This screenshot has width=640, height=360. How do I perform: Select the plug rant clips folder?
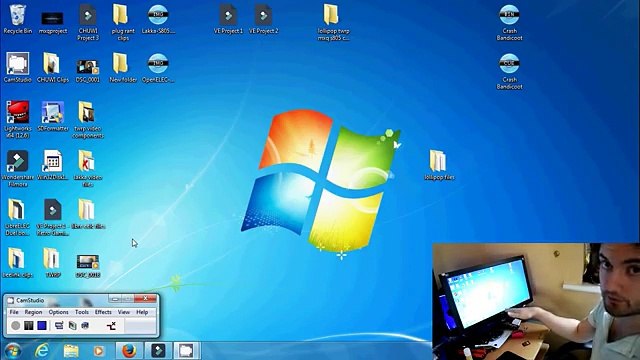(122, 22)
